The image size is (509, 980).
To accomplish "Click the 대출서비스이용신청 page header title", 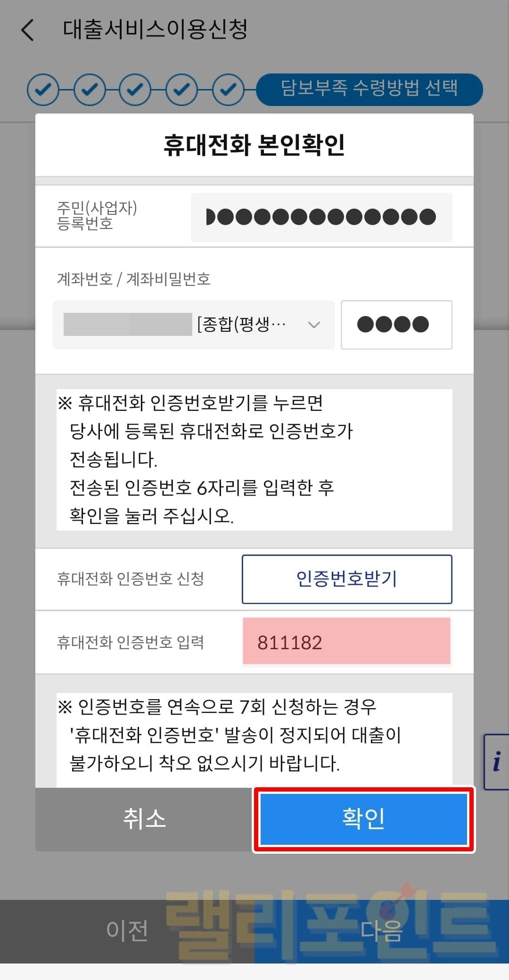I will (155, 30).
